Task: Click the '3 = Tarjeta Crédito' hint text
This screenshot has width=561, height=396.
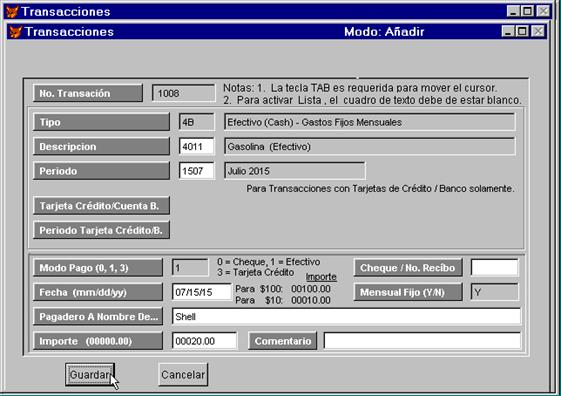Action: click(255, 272)
